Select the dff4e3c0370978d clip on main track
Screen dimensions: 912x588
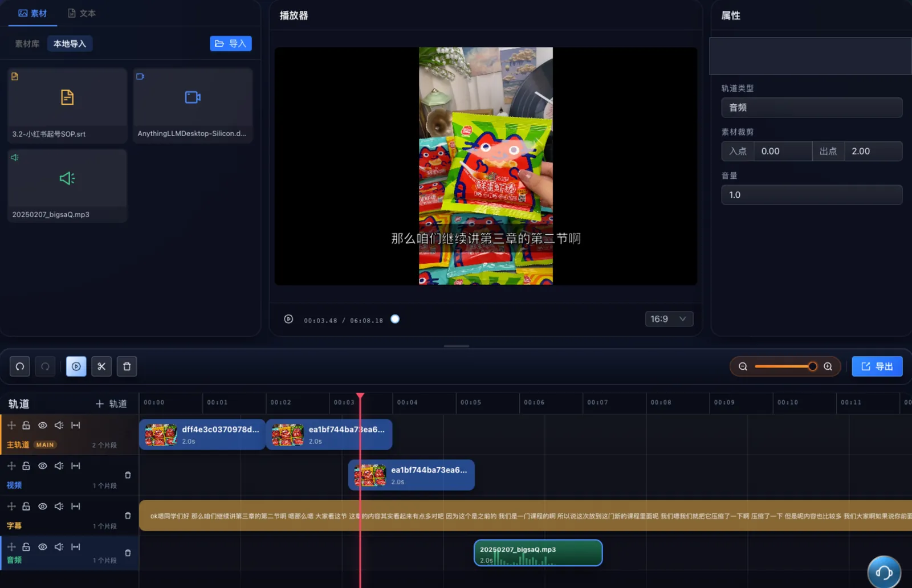pos(202,435)
